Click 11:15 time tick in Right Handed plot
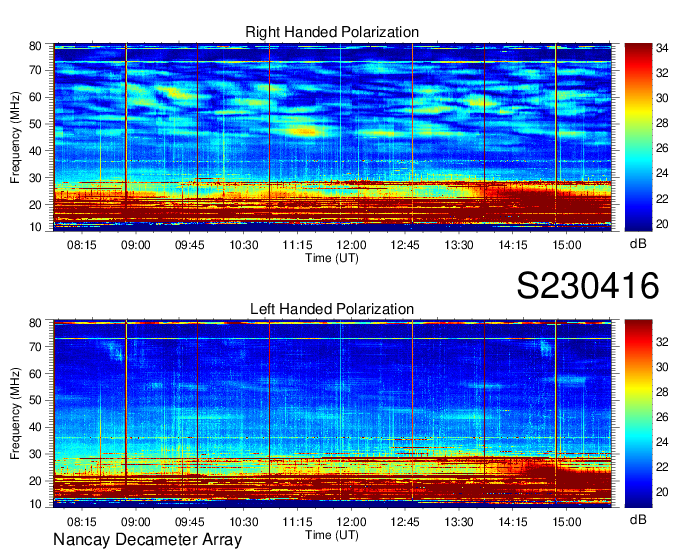Screen dimensions: 680x552 point(298,245)
